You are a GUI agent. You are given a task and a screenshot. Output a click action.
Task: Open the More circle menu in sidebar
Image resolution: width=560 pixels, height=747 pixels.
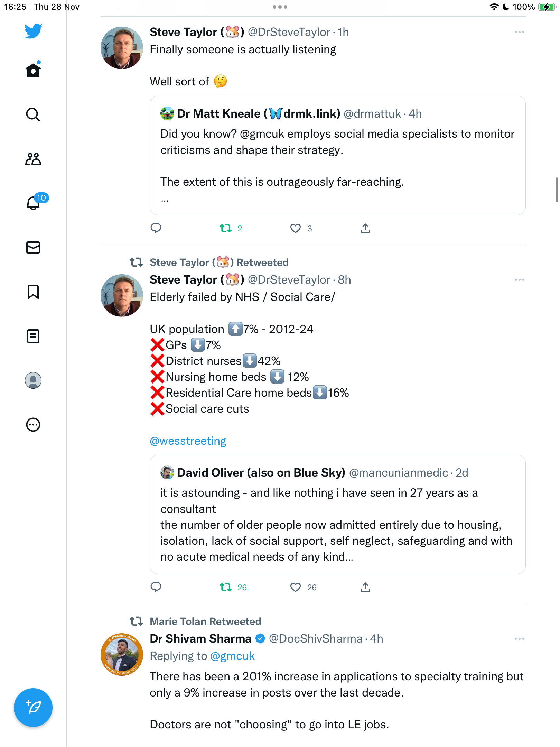[x=33, y=425]
